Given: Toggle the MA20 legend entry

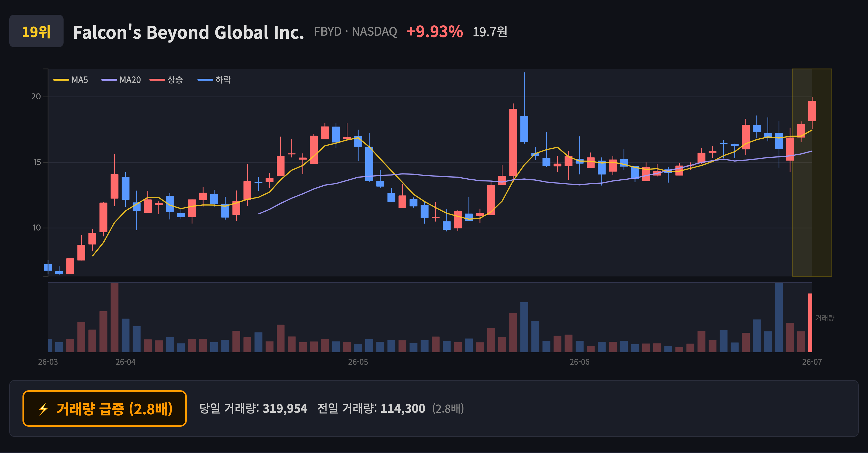Looking at the screenshot, I should pos(121,80).
